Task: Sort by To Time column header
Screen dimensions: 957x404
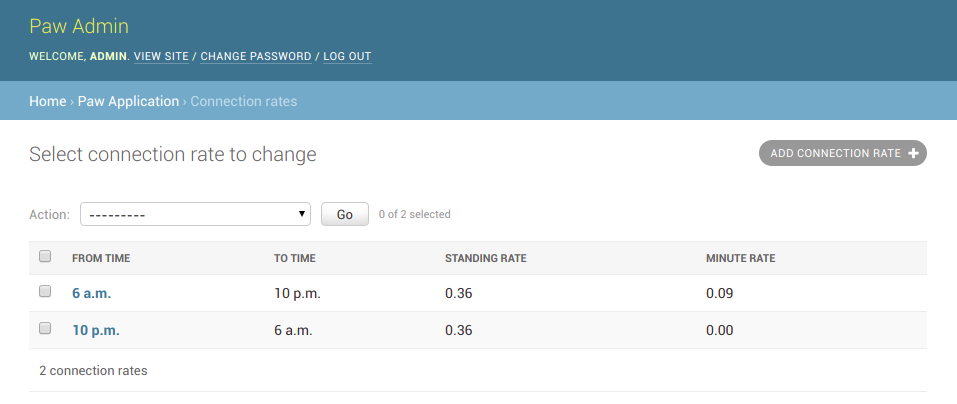Action: pyautogui.click(x=295, y=258)
